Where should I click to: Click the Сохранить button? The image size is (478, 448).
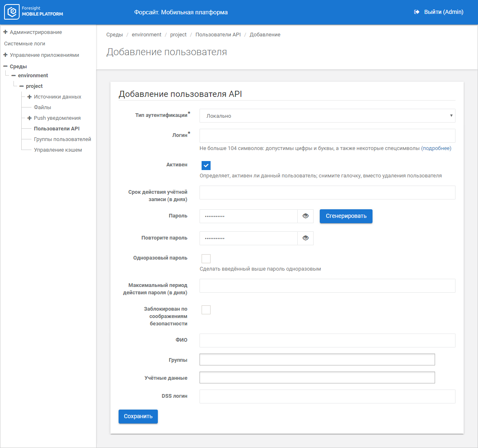pos(138,417)
